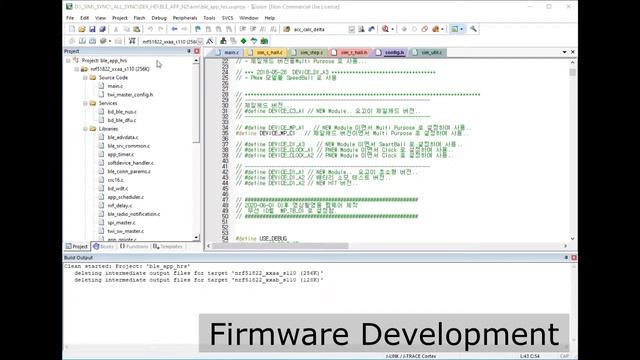Open the Debug menu
The height and width of the screenshot is (360, 640).
[159, 18]
